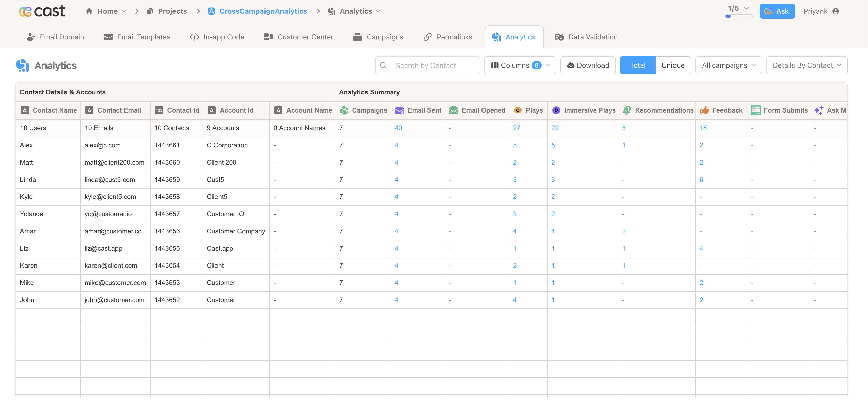Click the Download button
868x400 pixels.
click(588, 65)
